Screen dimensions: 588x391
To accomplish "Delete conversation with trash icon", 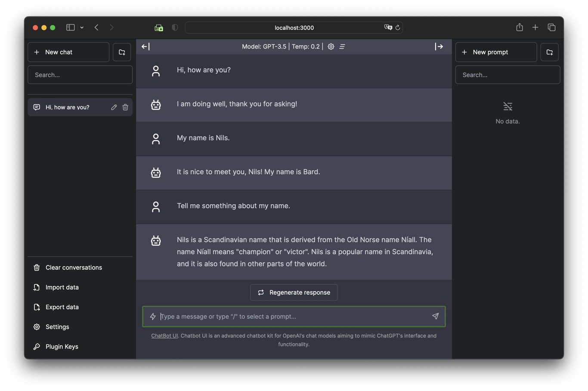I will click(x=125, y=107).
